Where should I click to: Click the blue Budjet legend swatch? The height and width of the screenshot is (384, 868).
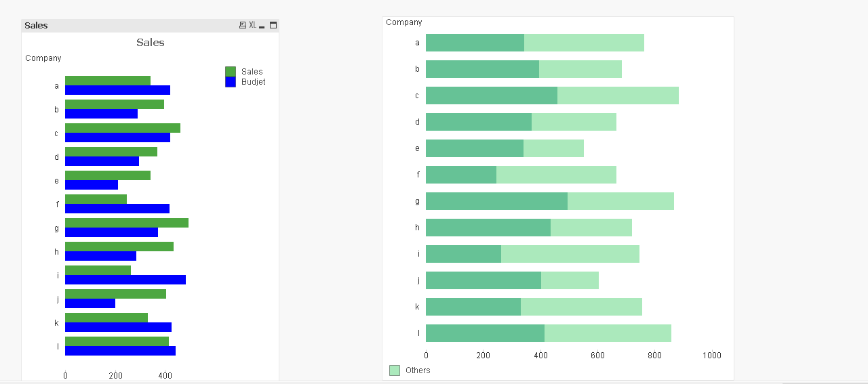click(231, 82)
